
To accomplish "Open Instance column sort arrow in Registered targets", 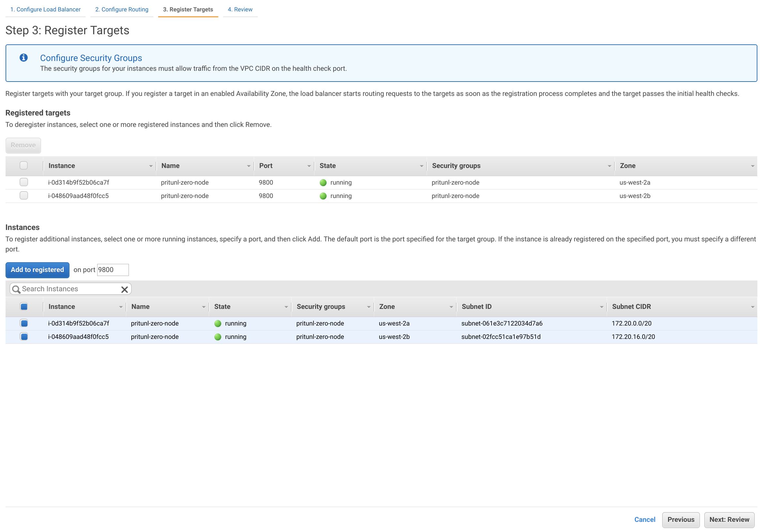I will (x=151, y=166).
